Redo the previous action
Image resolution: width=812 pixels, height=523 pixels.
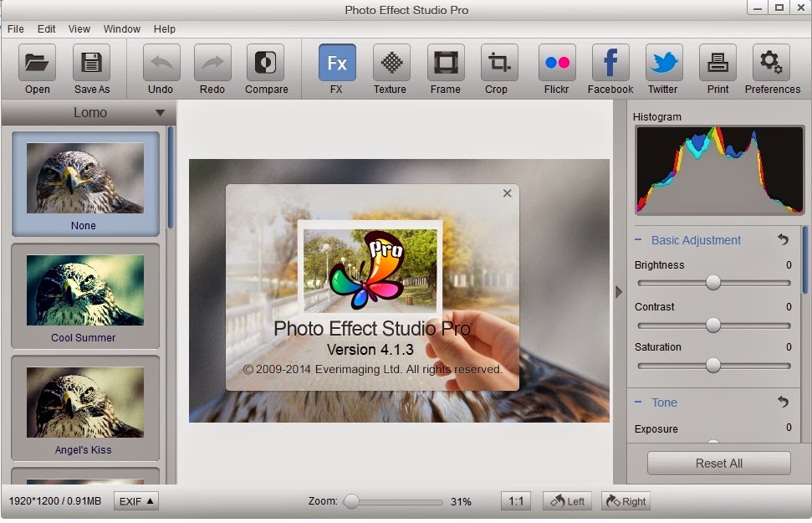click(x=212, y=63)
